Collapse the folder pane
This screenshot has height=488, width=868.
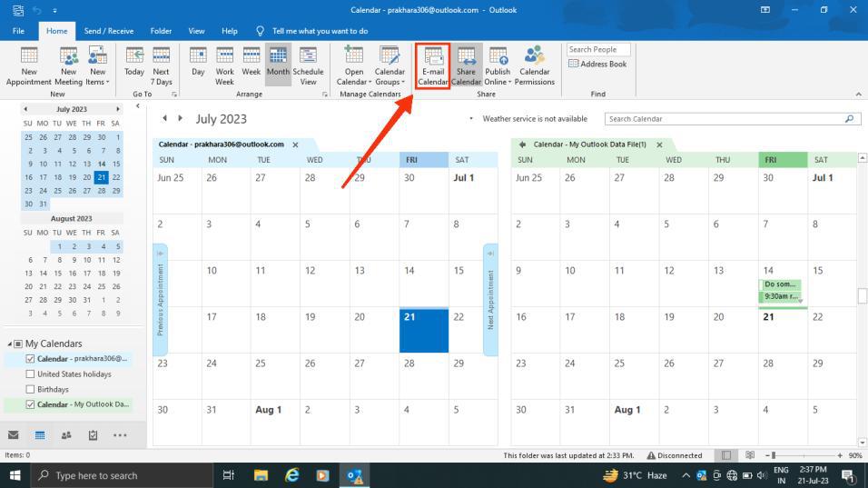pos(138,105)
